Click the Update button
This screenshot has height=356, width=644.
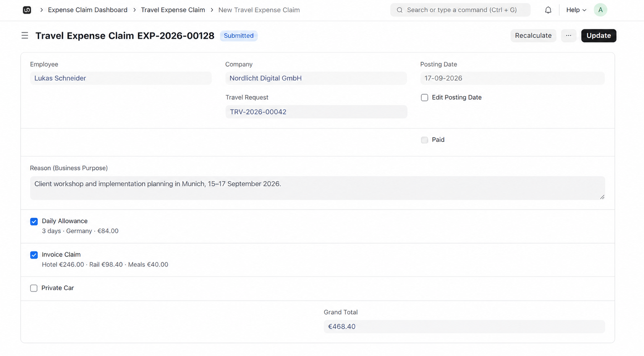pos(599,35)
